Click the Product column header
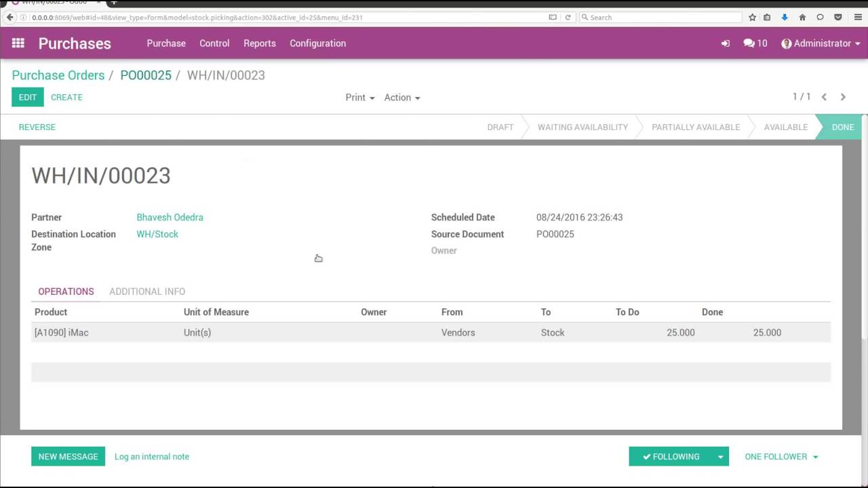The image size is (868, 488). [51, 312]
